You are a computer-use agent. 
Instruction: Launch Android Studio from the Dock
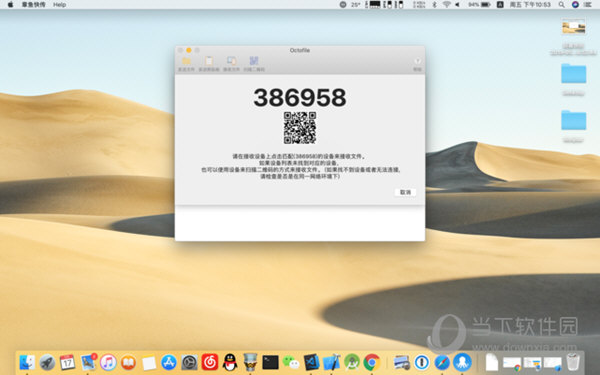pyautogui.click(x=352, y=362)
